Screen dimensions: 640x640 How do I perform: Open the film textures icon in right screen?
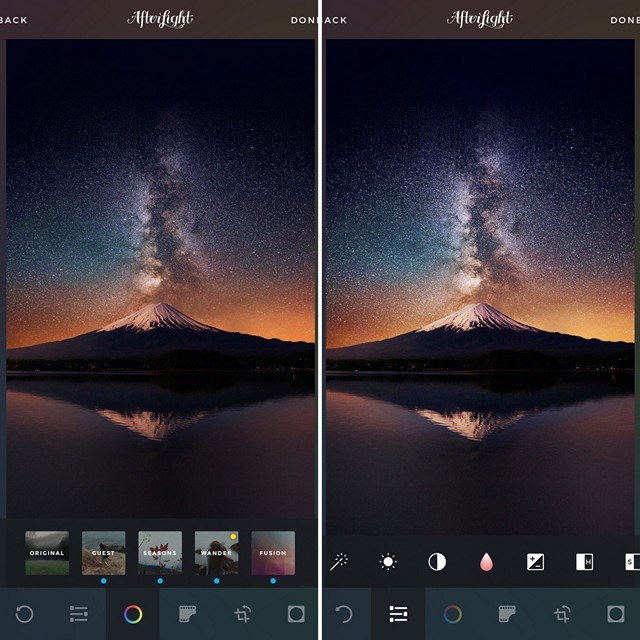[x=507, y=614]
